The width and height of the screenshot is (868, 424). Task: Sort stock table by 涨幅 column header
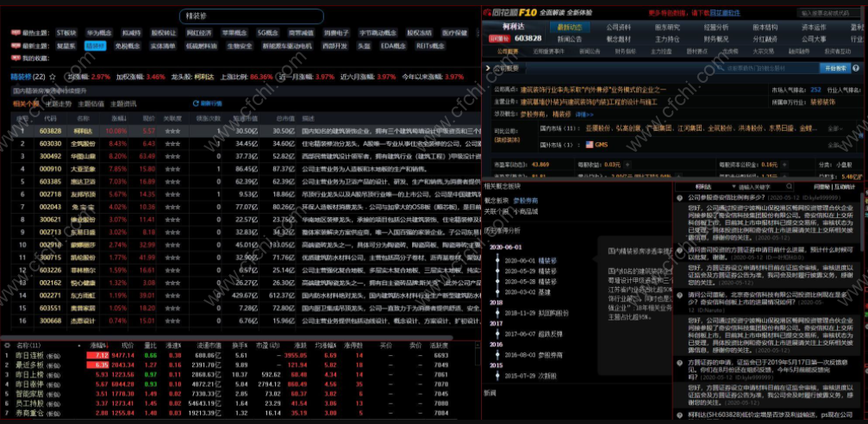coord(119,118)
